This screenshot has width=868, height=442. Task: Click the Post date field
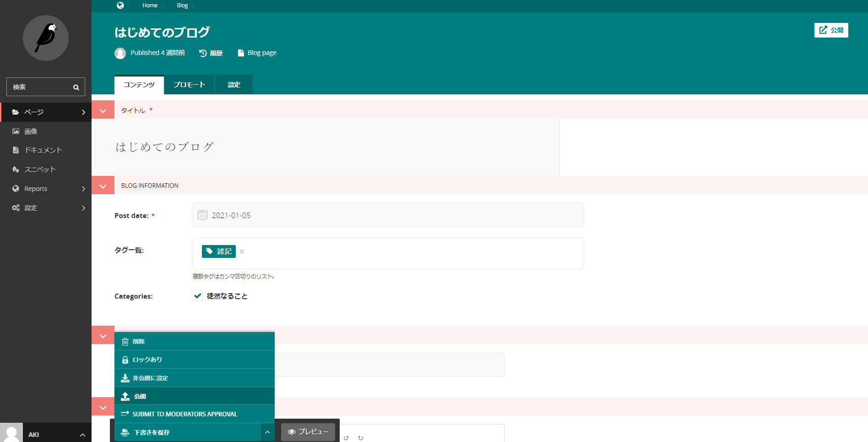(x=388, y=215)
